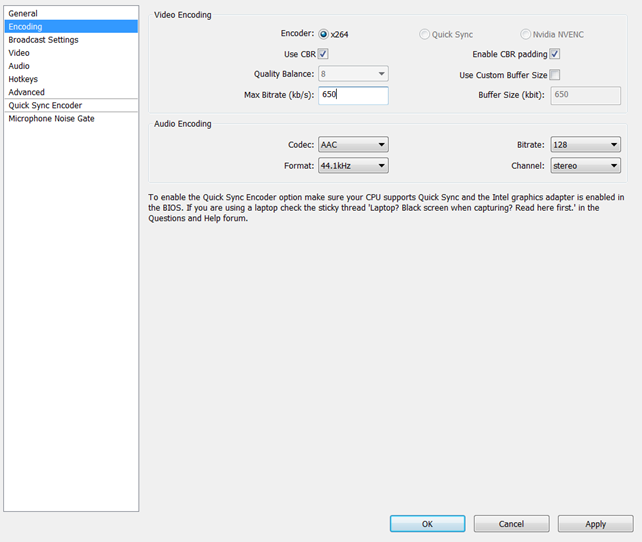Viewport: 642px width, 542px height.
Task: Click the Buffer Size (kbit) label
Action: [511, 95]
